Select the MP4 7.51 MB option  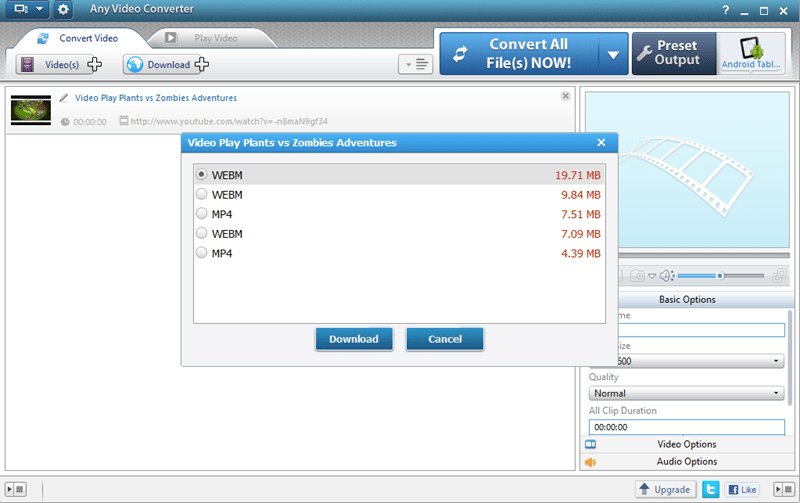pos(399,214)
